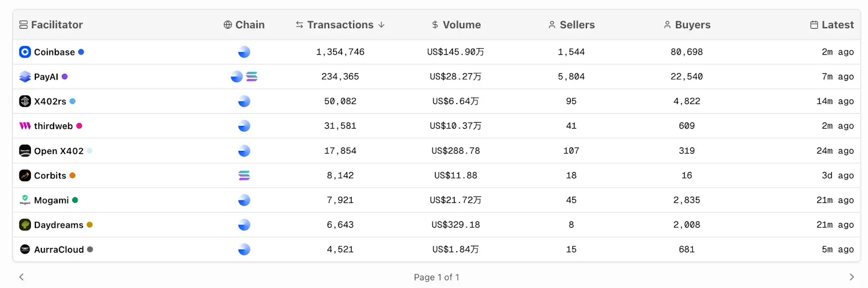The width and height of the screenshot is (868, 288).
Task: Click the Mogami logo icon
Action: [x=25, y=200]
